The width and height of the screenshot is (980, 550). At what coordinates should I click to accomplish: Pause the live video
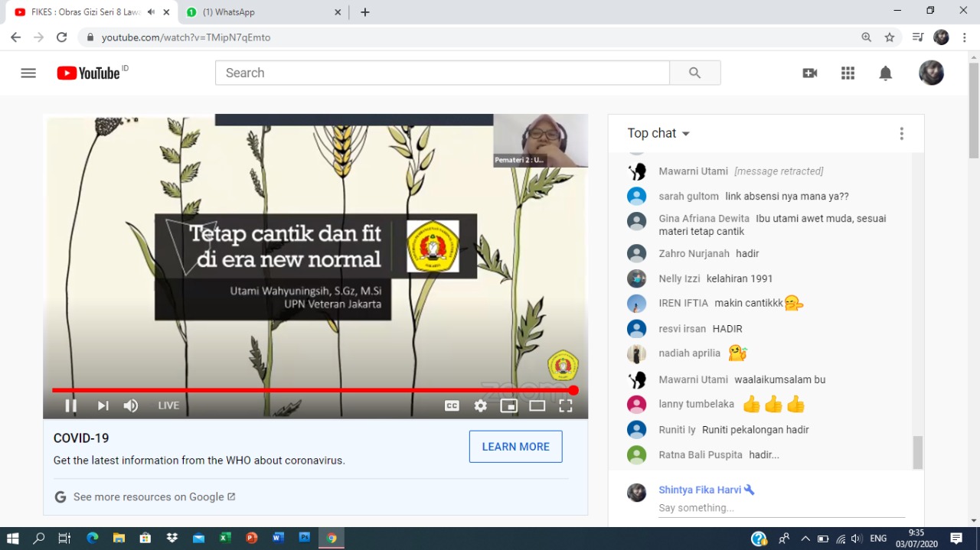click(x=70, y=406)
